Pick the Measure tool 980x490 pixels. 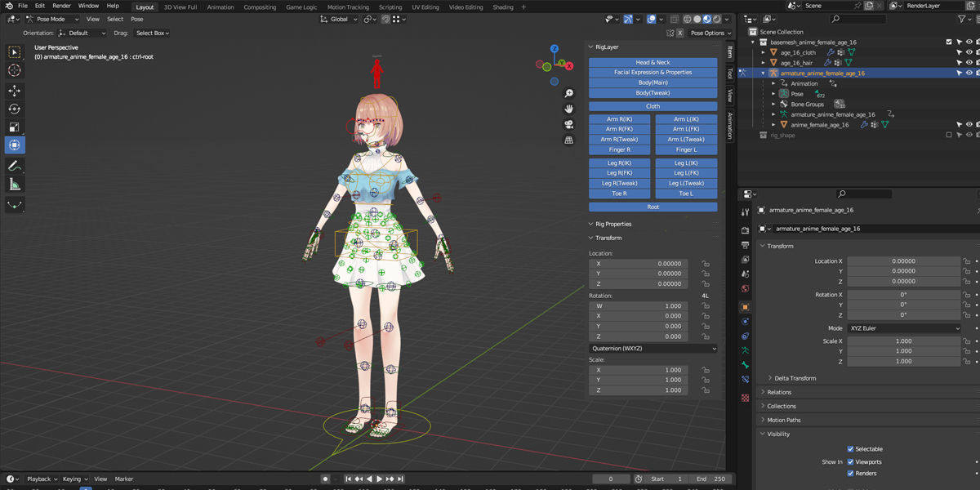(15, 185)
